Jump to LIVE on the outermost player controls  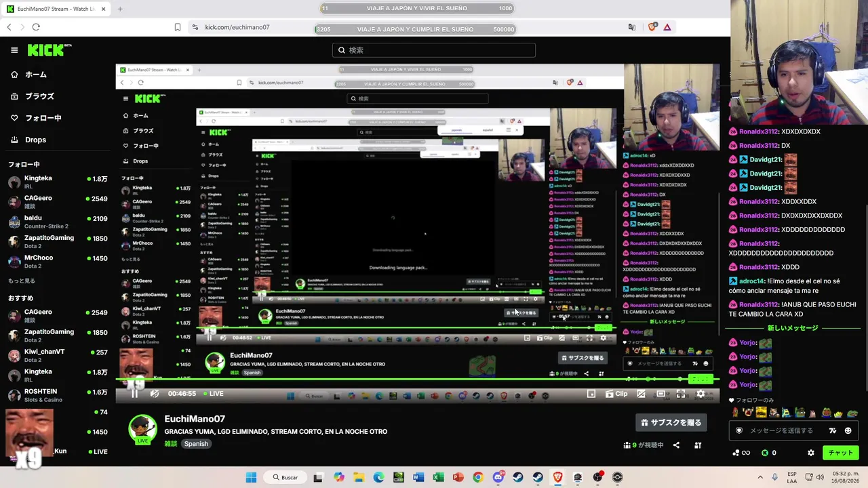213,394
